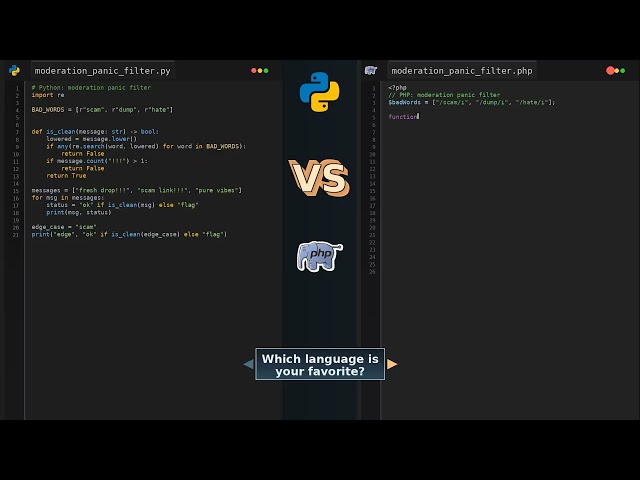Viewport: 640px width, 480px height.
Task: Click the "// PHP: moderation panic filter" comment
Action: tap(444, 95)
